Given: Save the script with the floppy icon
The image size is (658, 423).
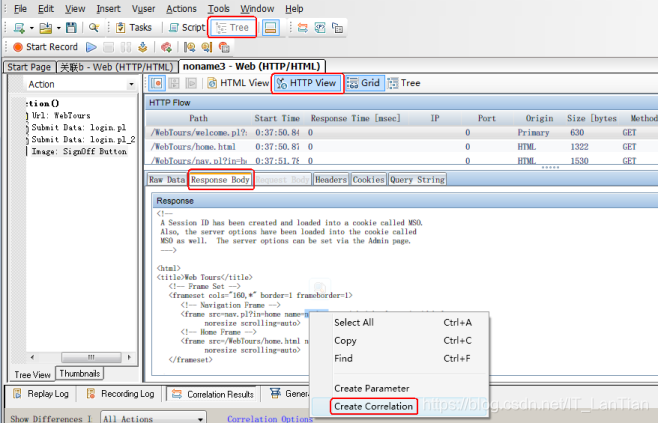Looking at the screenshot, I should coord(71,28).
